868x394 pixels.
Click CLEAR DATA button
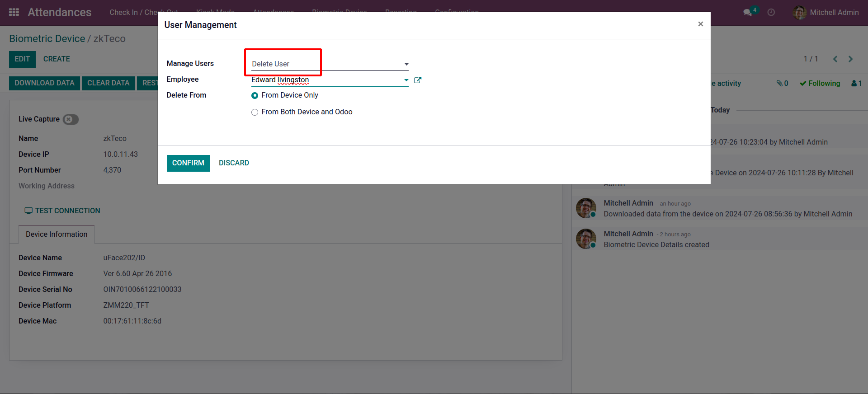click(108, 83)
